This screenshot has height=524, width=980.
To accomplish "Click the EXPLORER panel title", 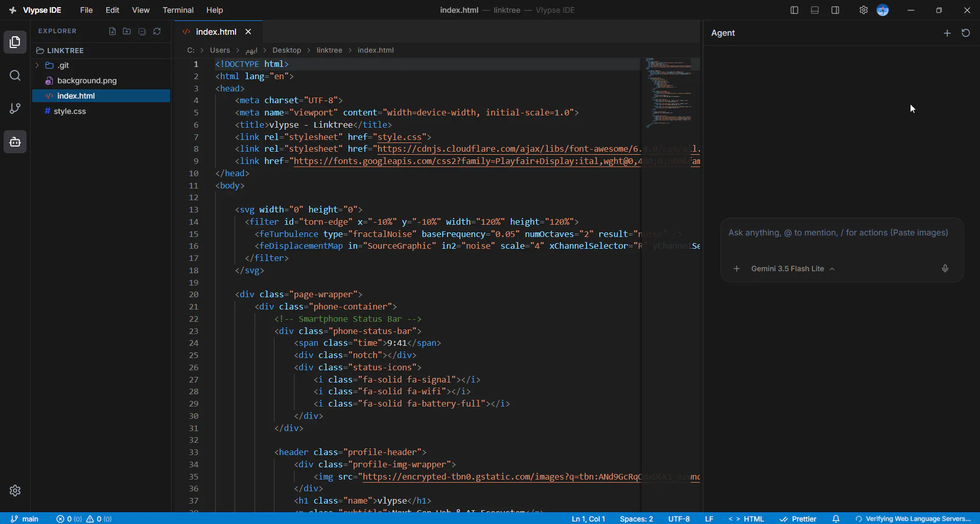I will coord(57,31).
